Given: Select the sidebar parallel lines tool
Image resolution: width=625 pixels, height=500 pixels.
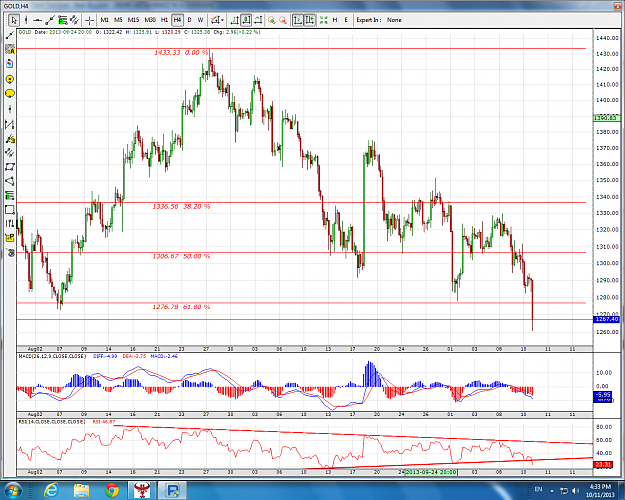Looking at the screenshot, I should pos(10,152).
